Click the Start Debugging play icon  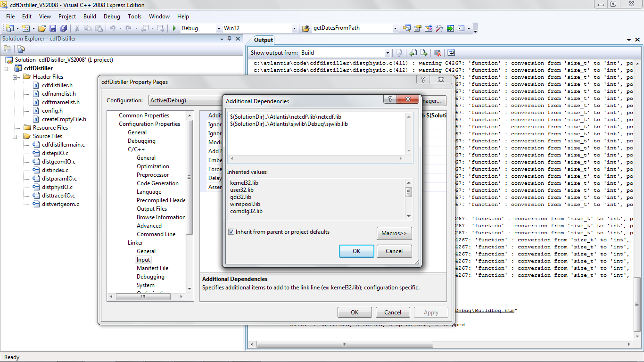pyautogui.click(x=174, y=28)
